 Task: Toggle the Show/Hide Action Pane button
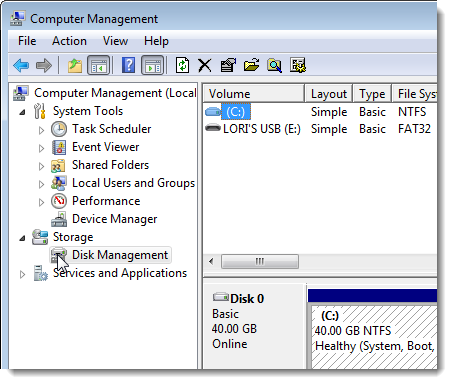click(x=153, y=65)
